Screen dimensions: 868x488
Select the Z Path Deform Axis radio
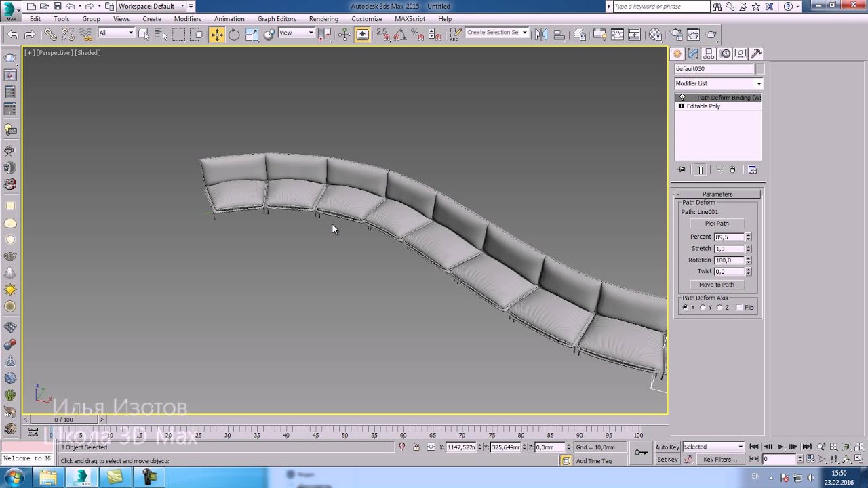point(719,308)
